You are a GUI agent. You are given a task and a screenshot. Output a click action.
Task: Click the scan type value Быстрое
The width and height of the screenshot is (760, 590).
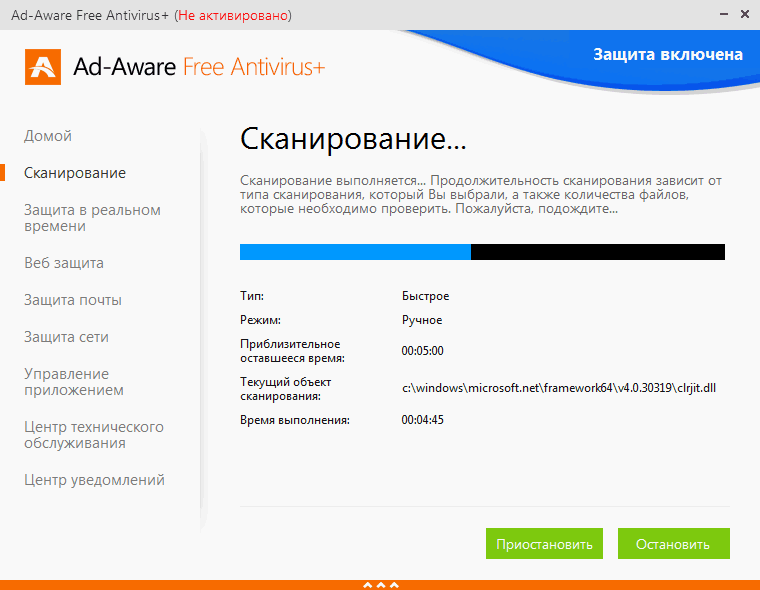pos(426,296)
